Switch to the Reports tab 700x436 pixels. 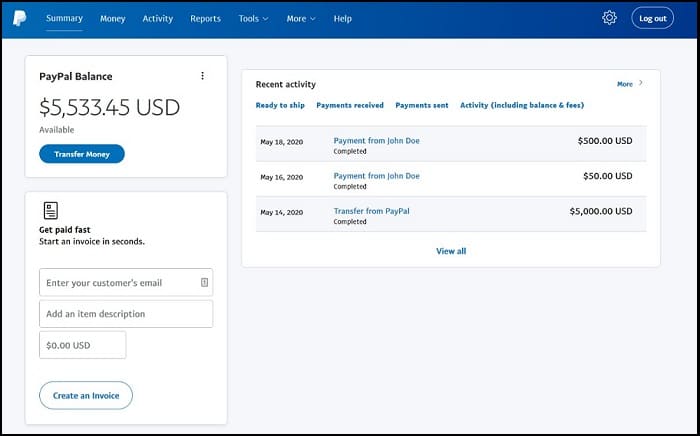pyautogui.click(x=205, y=19)
